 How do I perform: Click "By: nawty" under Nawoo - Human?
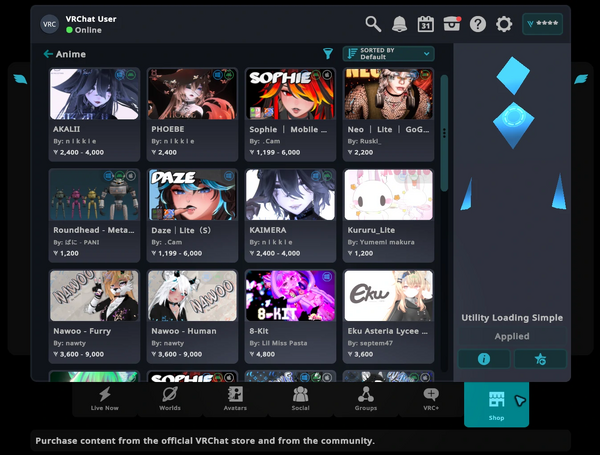[168, 343]
